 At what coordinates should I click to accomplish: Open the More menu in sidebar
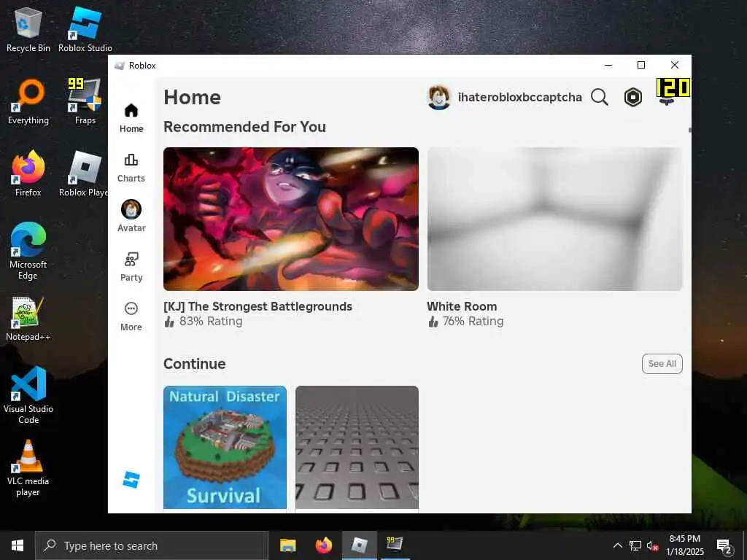click(131, 316)
